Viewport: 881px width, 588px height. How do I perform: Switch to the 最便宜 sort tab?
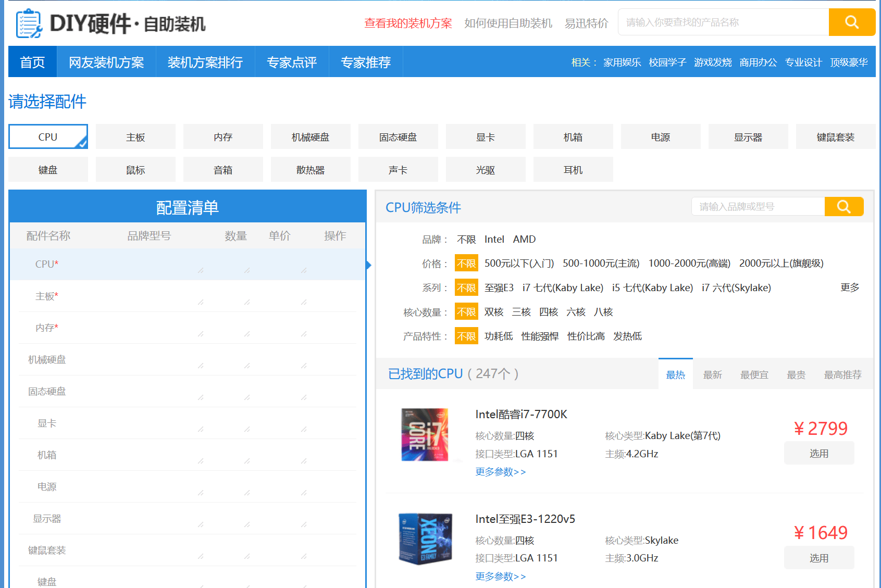pos(754,375)
